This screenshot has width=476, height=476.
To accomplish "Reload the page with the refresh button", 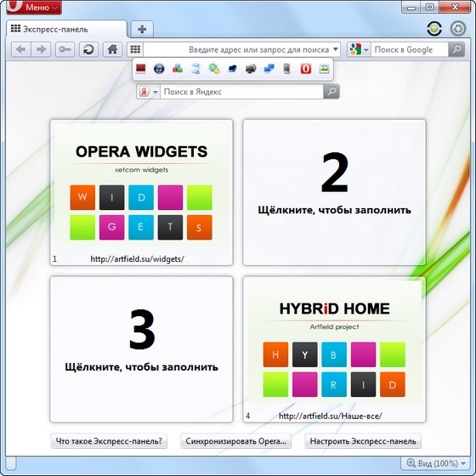I will click(88, 49).
